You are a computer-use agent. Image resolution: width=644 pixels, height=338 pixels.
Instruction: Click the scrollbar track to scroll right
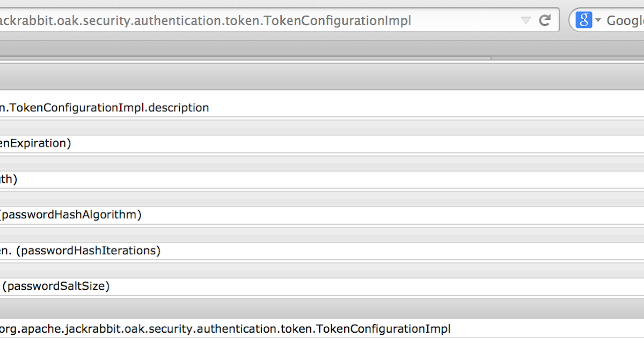(563, 56)
